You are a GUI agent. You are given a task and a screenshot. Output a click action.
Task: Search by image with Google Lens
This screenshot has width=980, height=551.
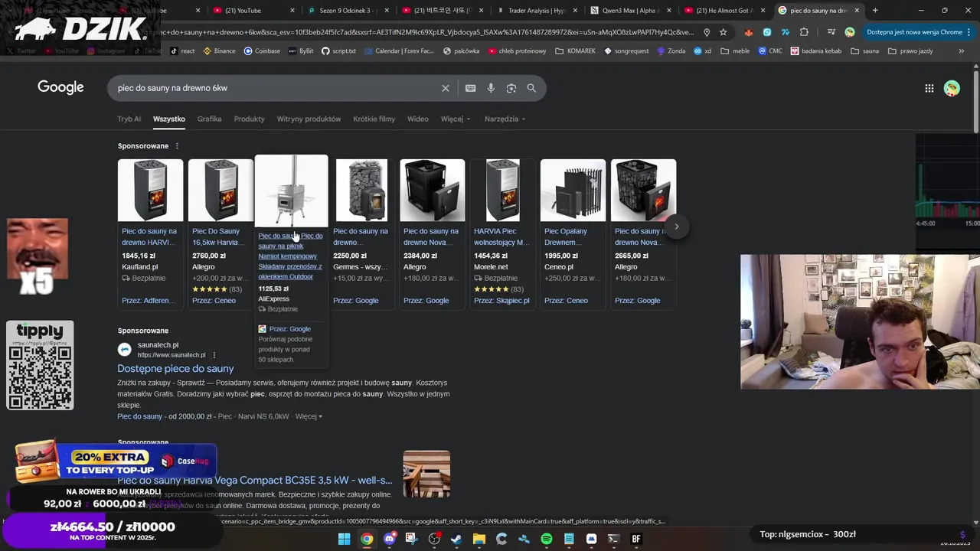pos(511,88)
